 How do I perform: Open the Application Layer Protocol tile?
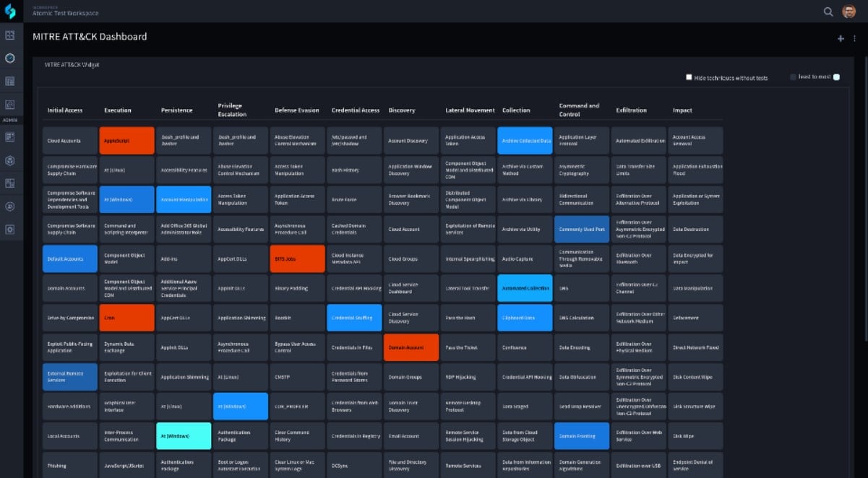pos(582,140)
